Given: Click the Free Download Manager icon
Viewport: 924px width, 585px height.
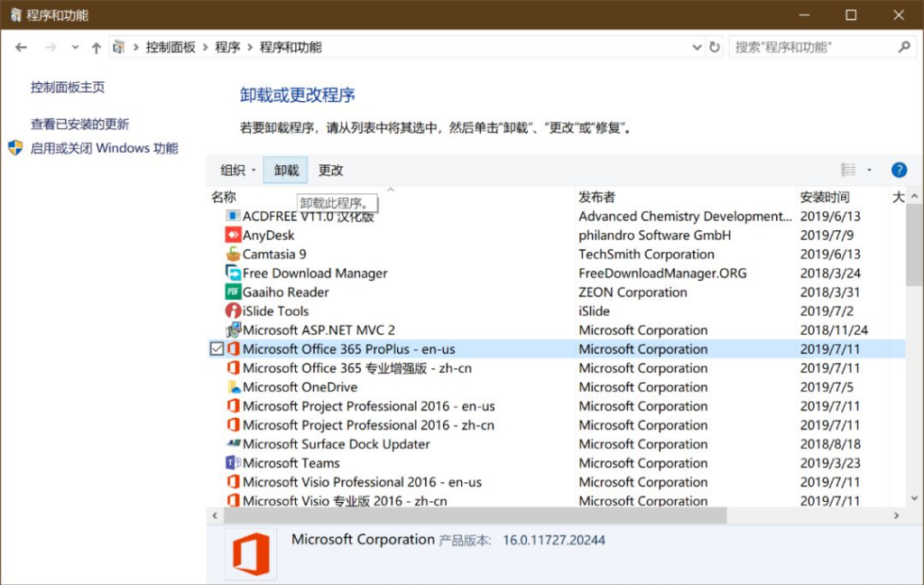Looking at the screenshot, I should tap(234, 273).
